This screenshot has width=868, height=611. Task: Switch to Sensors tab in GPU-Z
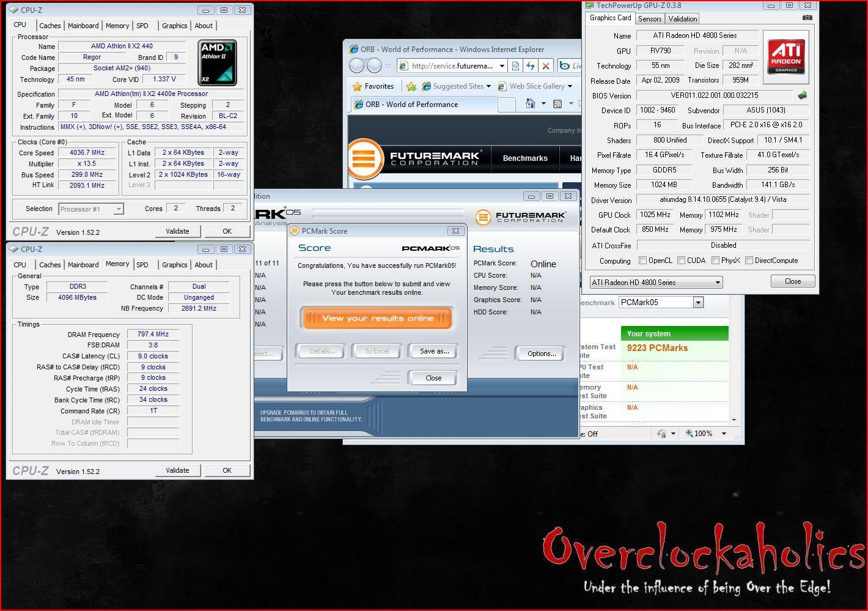coord(649,19)
